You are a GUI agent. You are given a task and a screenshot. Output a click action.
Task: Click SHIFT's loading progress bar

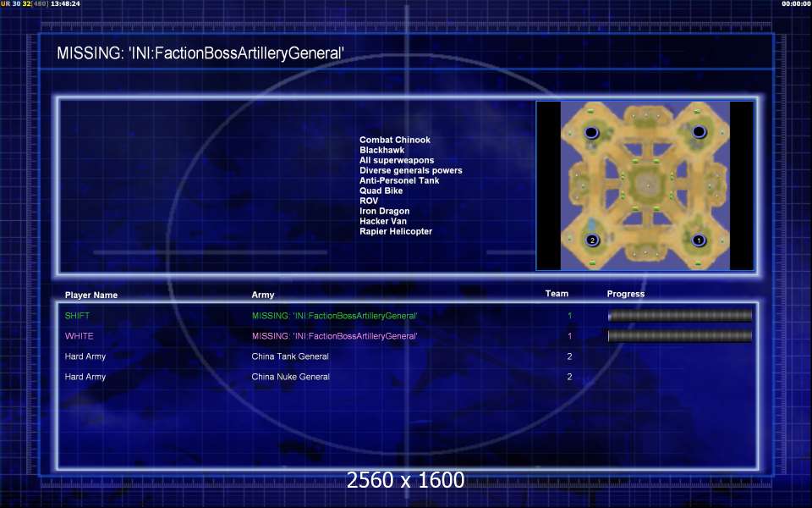[680, 315]
